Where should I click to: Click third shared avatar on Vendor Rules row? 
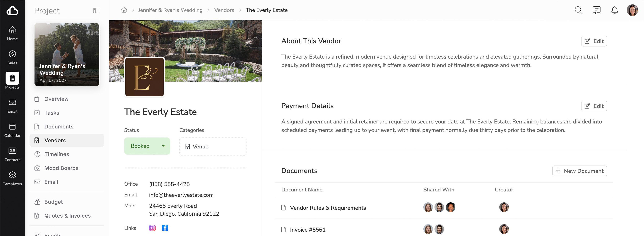pyautogui.click(x=450, y=207)
